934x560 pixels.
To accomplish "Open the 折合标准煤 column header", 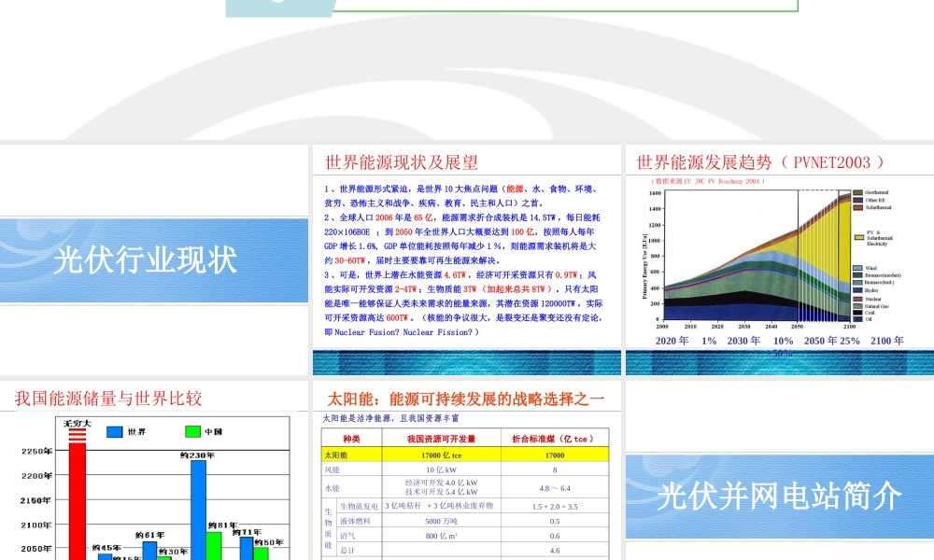I will tap(553, 439).
